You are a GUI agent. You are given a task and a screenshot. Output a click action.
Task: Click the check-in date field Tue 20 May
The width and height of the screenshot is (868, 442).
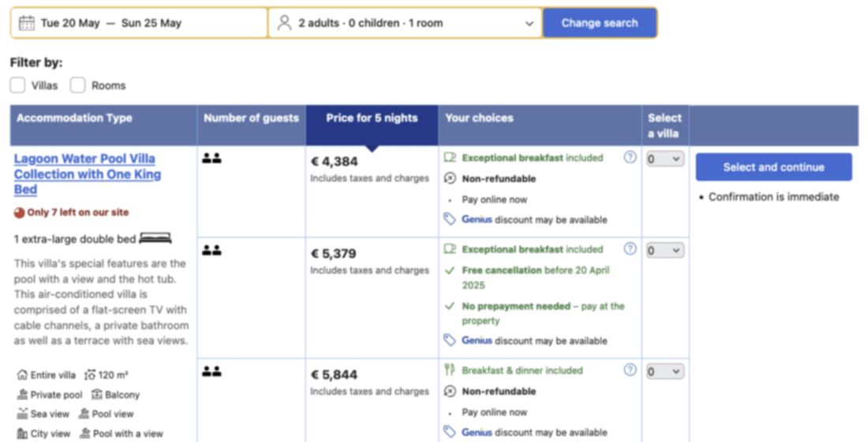click(70, 23)
